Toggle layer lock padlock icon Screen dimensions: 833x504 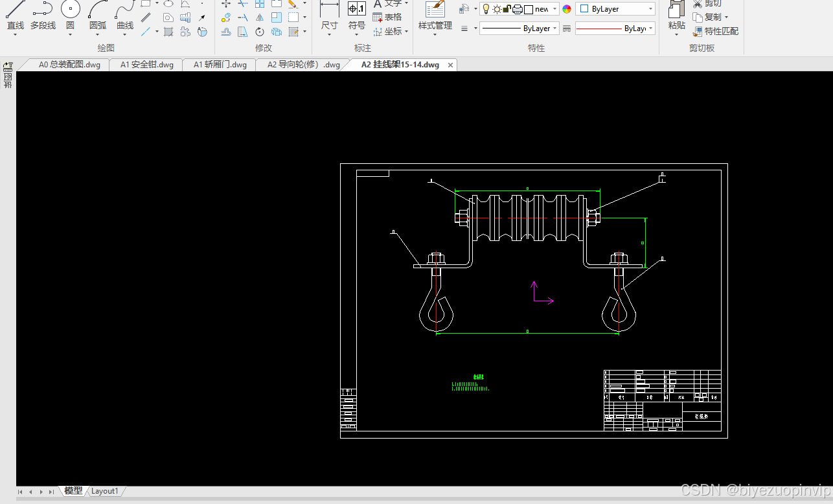click(507, 9)
